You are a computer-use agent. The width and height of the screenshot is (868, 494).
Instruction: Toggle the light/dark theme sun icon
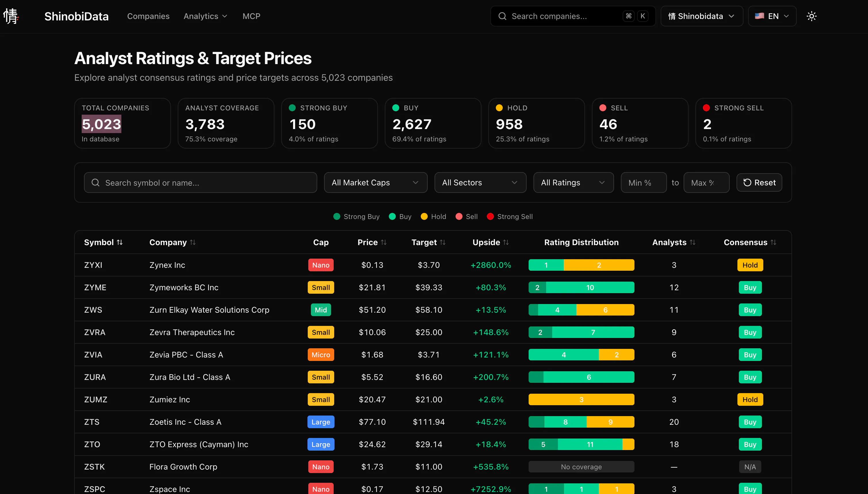[x=811, y=16]
